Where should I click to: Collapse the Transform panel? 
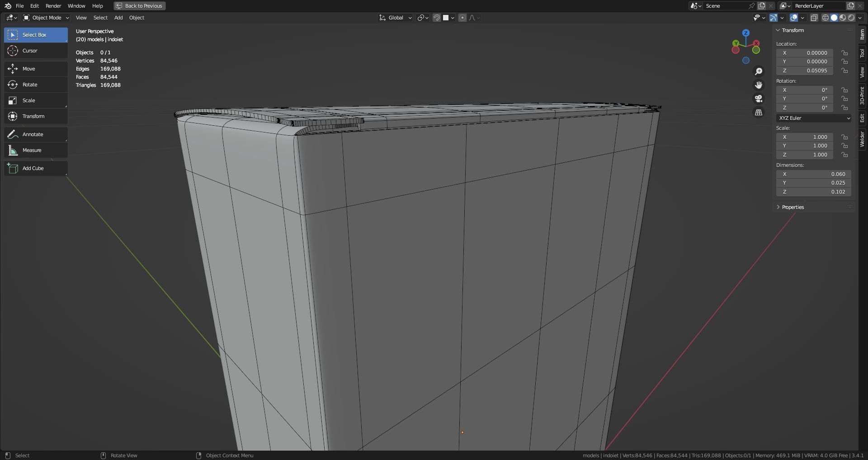coord(778,30)
